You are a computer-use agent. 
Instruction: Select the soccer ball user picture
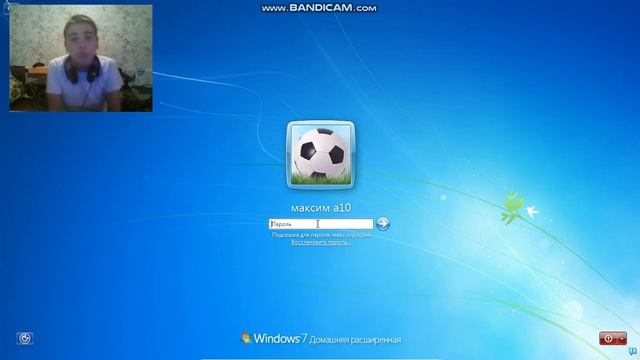(320, 155)
